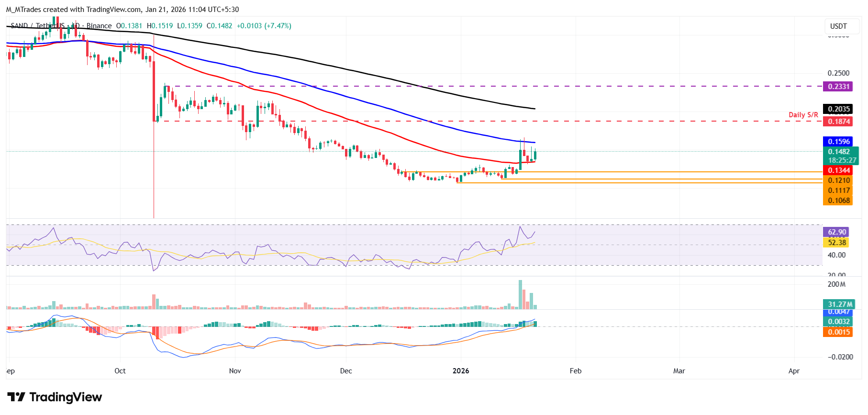Select the blue 0.1596 moving average label
868x415 pixels.
(x=838, y=142)
